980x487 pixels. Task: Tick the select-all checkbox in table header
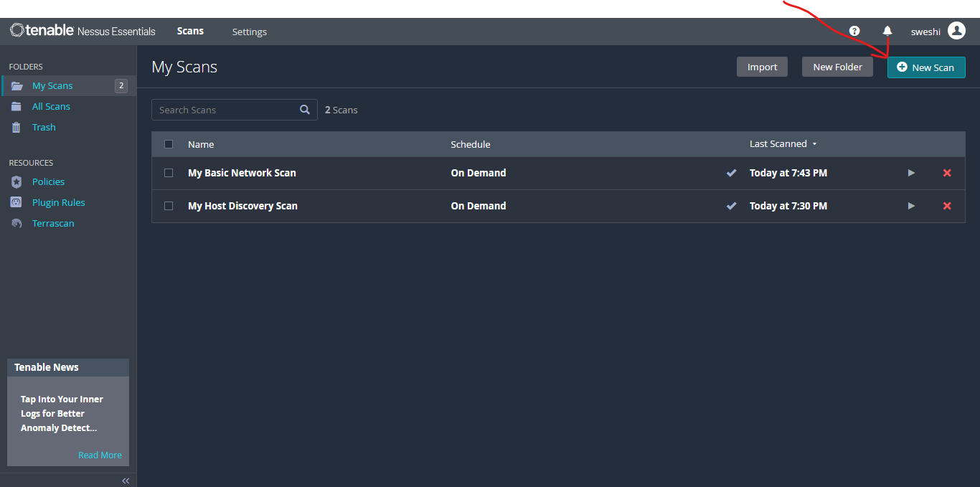click(x=169, y=144)
